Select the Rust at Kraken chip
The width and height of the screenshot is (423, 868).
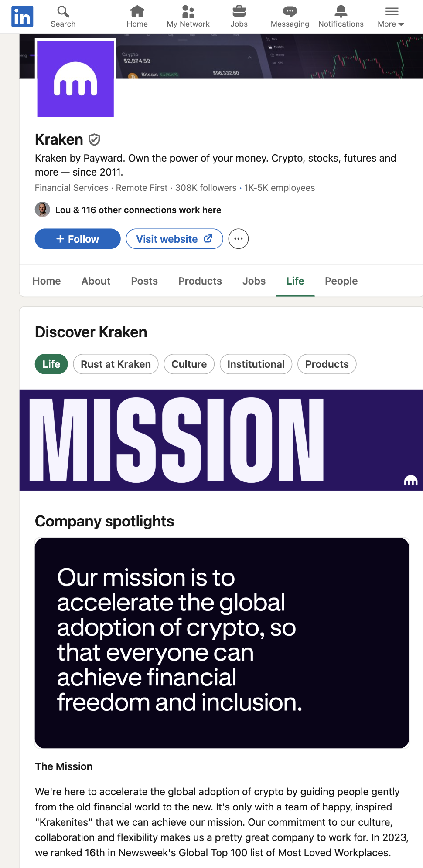tap(116, 364)
